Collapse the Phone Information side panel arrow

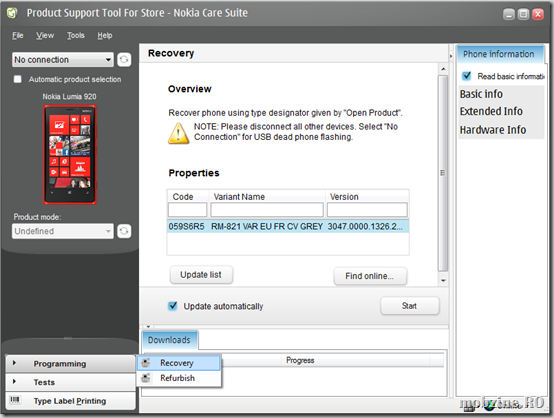(x=451, y=56)
